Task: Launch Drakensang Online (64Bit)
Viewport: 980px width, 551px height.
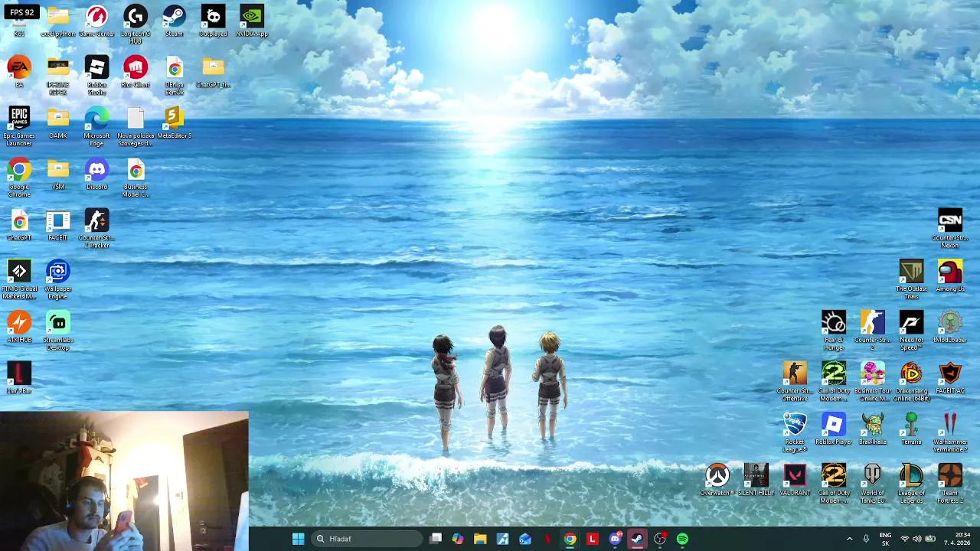Action: click(x=911, y=382)
